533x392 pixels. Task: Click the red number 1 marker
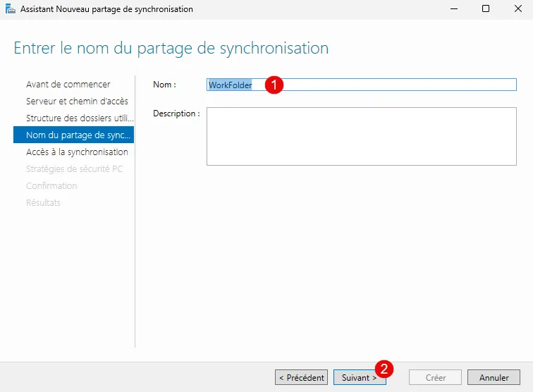(274, 84)
